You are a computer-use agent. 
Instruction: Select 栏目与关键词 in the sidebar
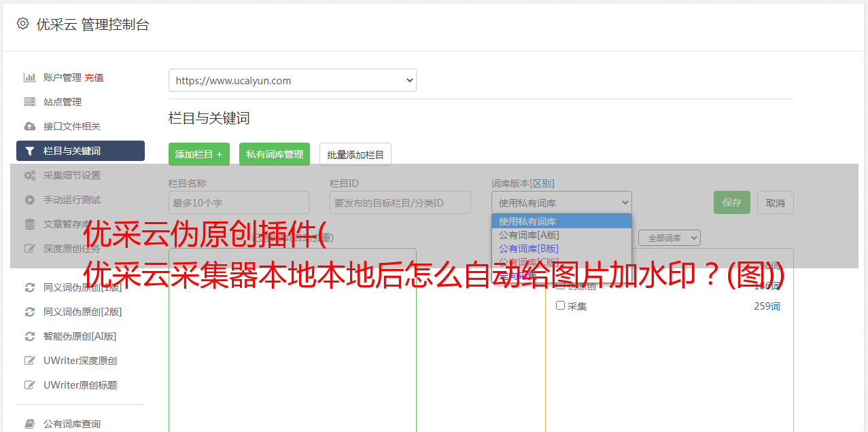(x=80, y=151)
